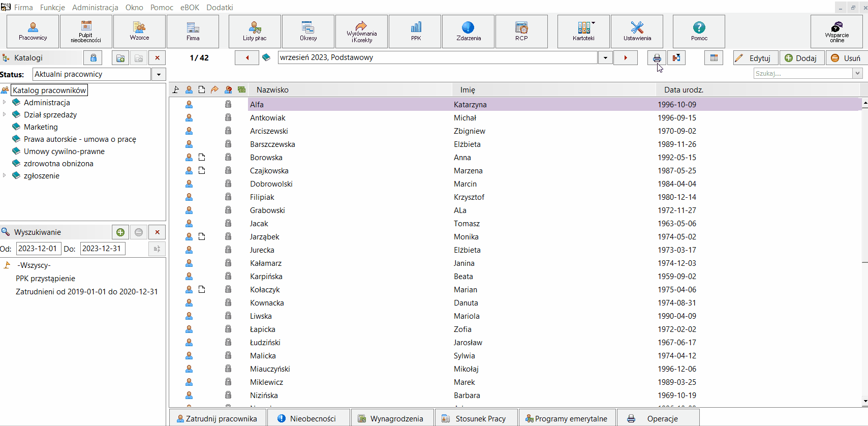This screenshot has width=868, height=426.
Task: Select Katalog pracowników root node
Action: (49, 90)
